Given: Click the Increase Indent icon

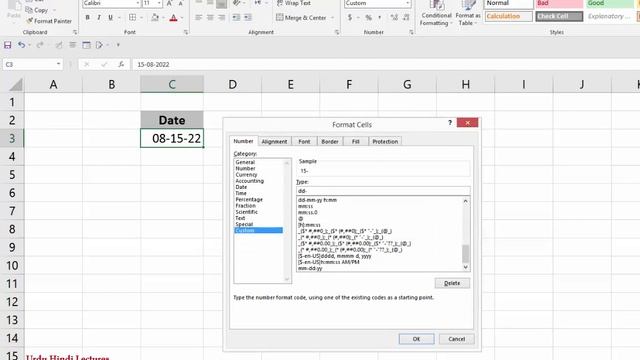Looking at the screenshot, I should coord(248,18).
